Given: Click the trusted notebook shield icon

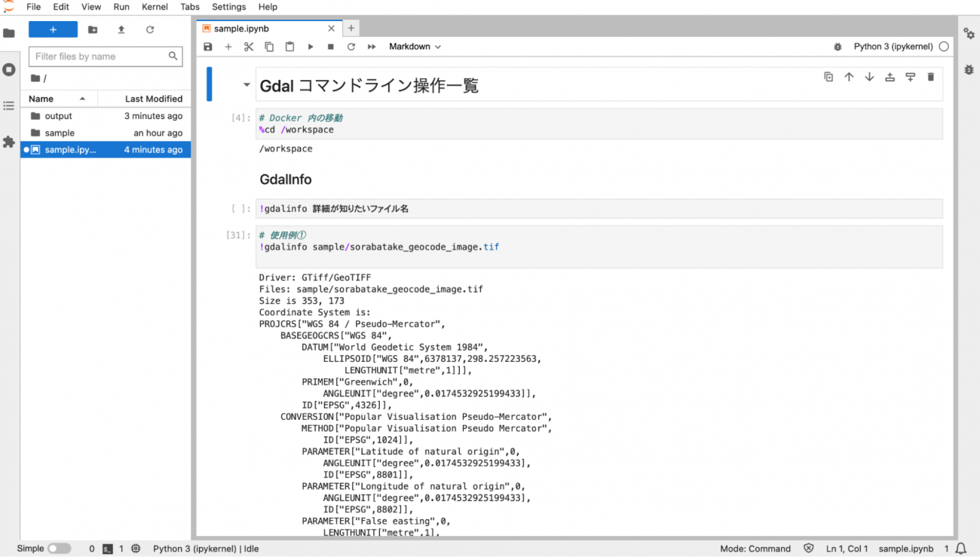Looking at the screenshot, I should point(809,549).
